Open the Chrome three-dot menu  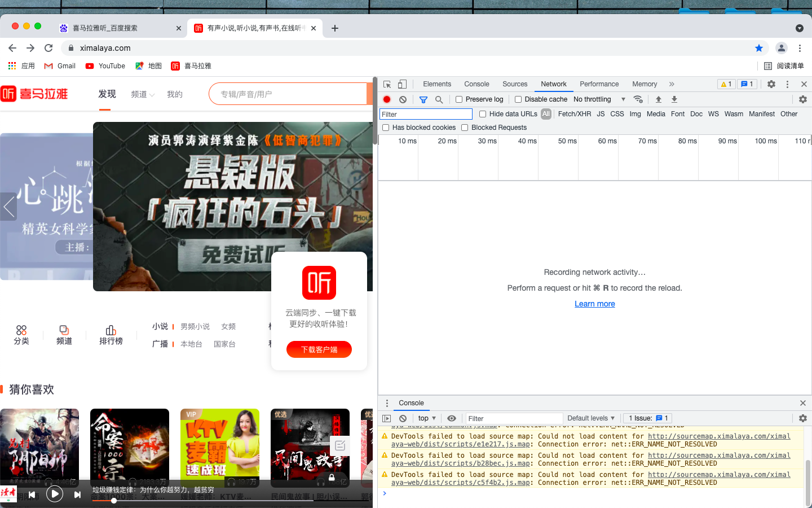(800, 48)
